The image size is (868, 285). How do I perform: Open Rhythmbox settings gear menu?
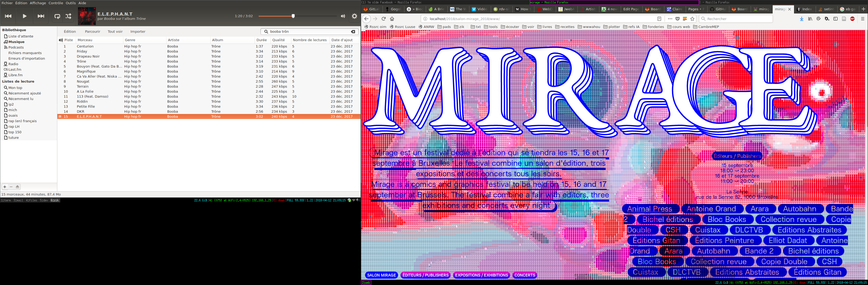[x=354, y=16]
